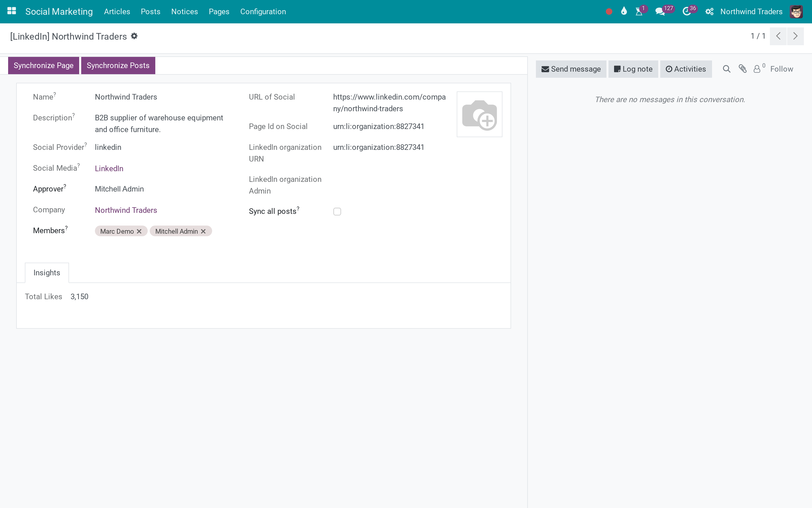Viewport: 812px width, 508px height.
Task: Click the record pager 1 / 1
Action: coord(758,36)
